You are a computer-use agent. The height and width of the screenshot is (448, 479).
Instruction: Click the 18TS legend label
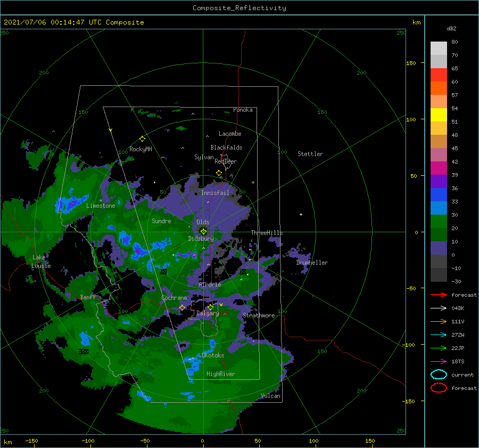pos(458,362)
